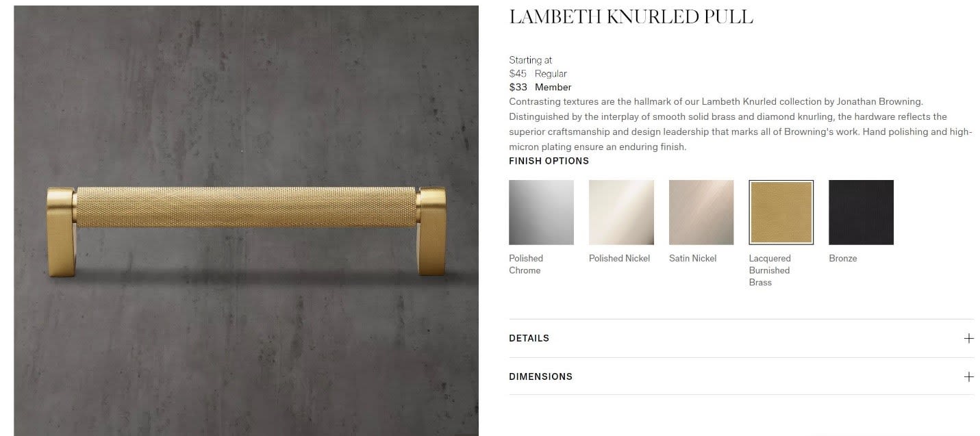Click the Lacquered Burnished Brass text label
980x436 pixels.
point(770,270)
